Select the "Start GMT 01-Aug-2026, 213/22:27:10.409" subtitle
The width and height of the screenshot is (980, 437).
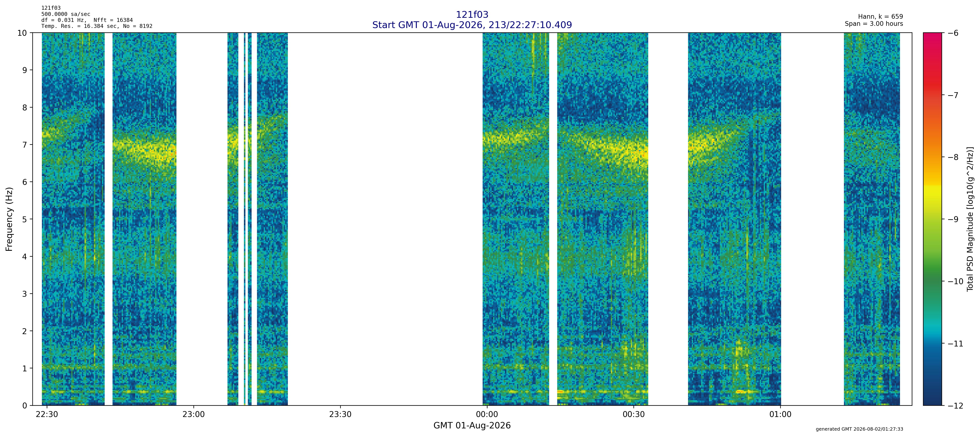point(472,25)
